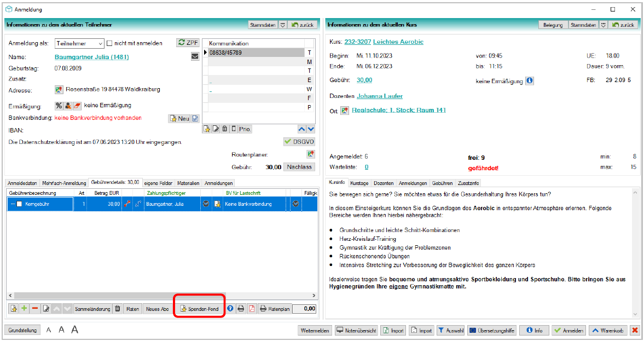Image resolution: width=644 pixels, height=341 pixels.
Task: Open the Dozenten tab in course panel
Action: (384, 183)
